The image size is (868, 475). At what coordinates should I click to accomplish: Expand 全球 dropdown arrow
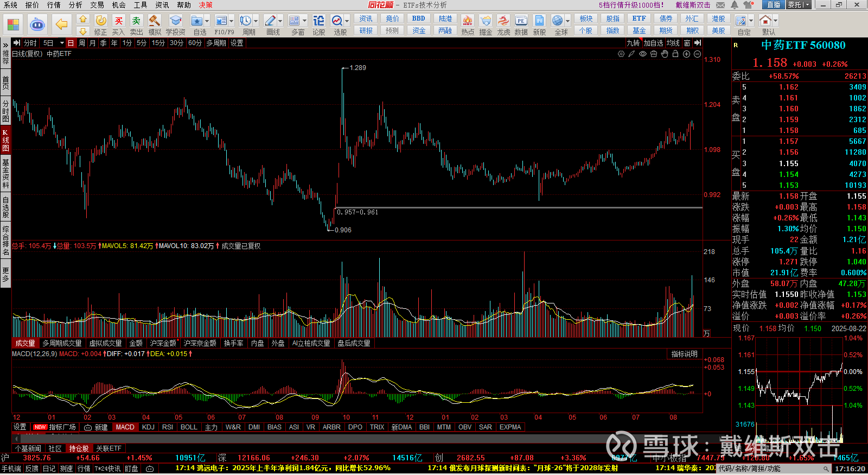568,21
